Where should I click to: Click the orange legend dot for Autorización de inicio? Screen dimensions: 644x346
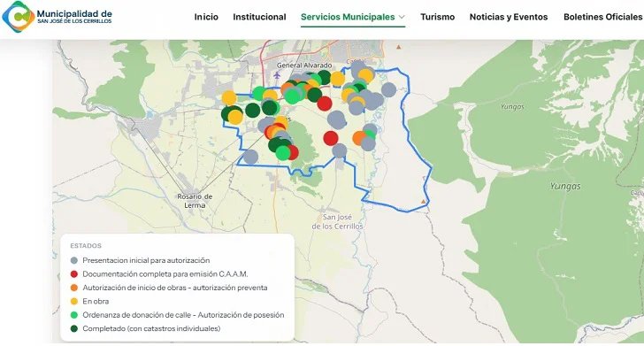pos(74,288)
